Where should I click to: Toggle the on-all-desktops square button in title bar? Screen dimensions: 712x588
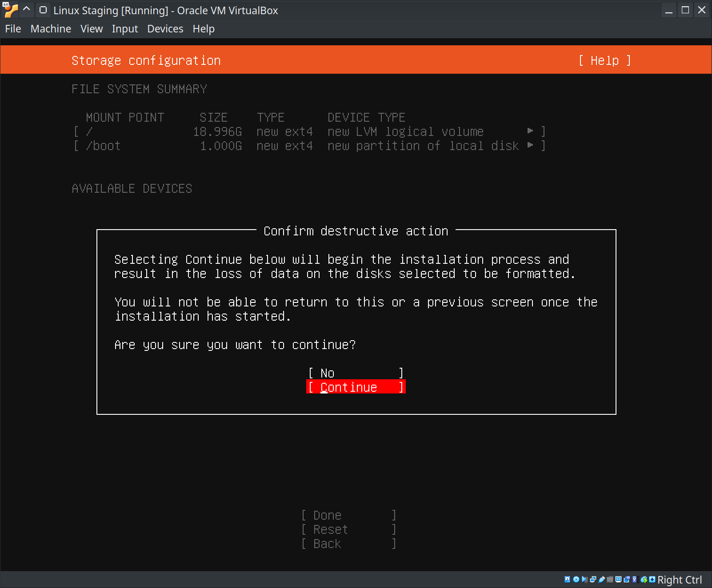click(43, 10)
